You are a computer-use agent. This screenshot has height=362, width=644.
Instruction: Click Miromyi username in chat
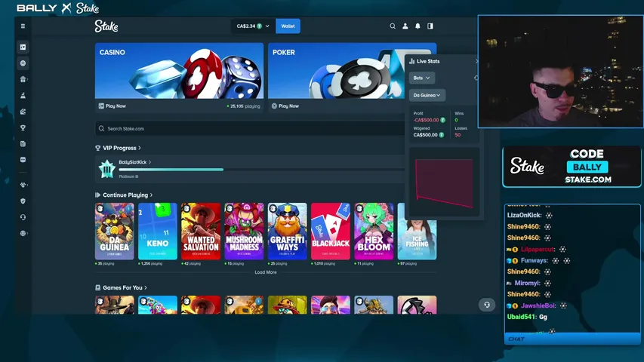528,283
